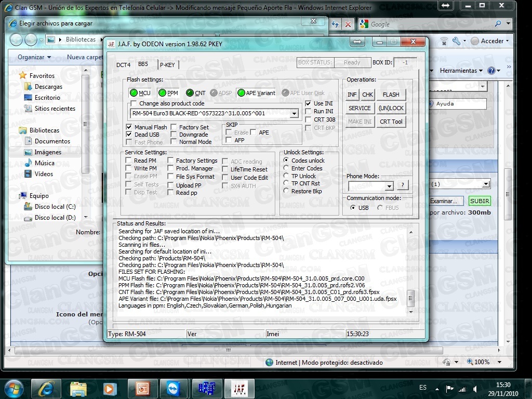Screen dimensions: 532x399
Task: Click the SERVICE button
Action: tap(360, 108)
